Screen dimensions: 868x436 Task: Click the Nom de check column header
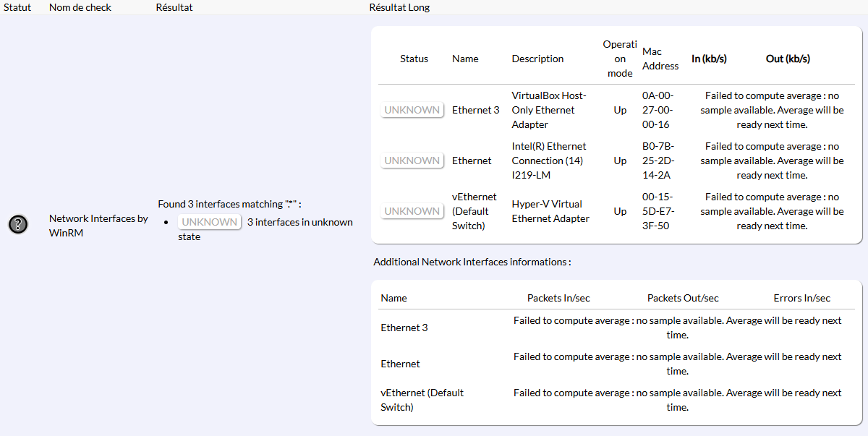coord(79,7)
